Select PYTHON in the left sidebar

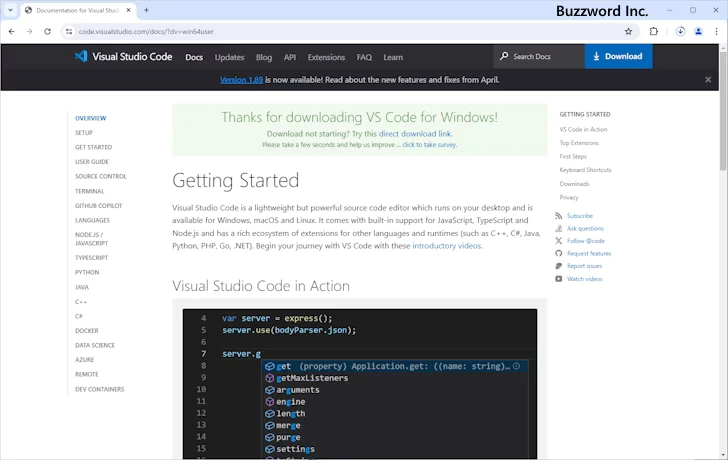87,272
